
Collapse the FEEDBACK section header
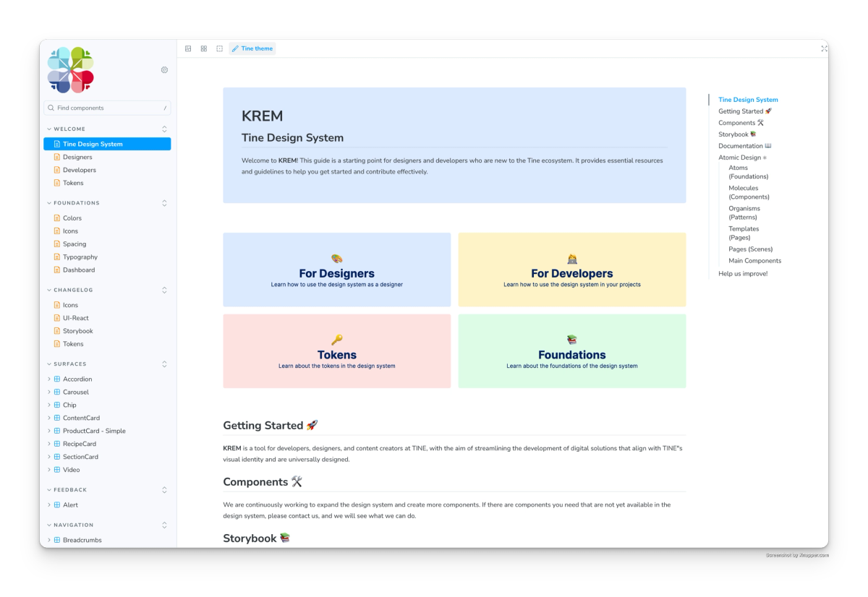point(67,490)
